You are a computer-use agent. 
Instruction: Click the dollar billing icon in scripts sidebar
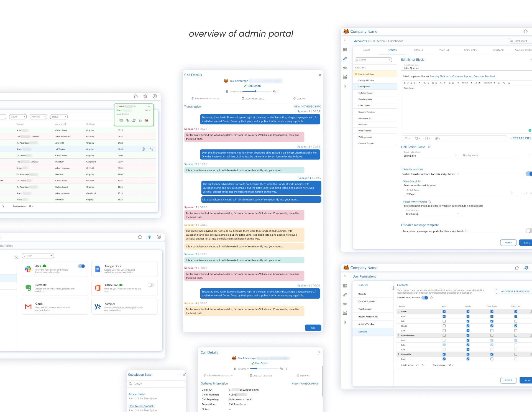pos(345,86)
